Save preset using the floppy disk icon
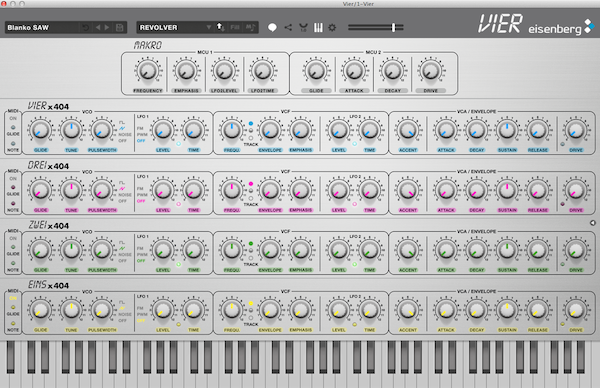This screenshot has width=600, height=388. coord(119,28)
